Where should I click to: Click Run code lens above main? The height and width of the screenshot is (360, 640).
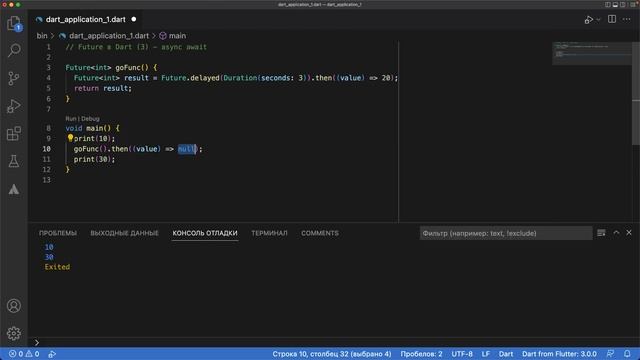coord(71,119)
